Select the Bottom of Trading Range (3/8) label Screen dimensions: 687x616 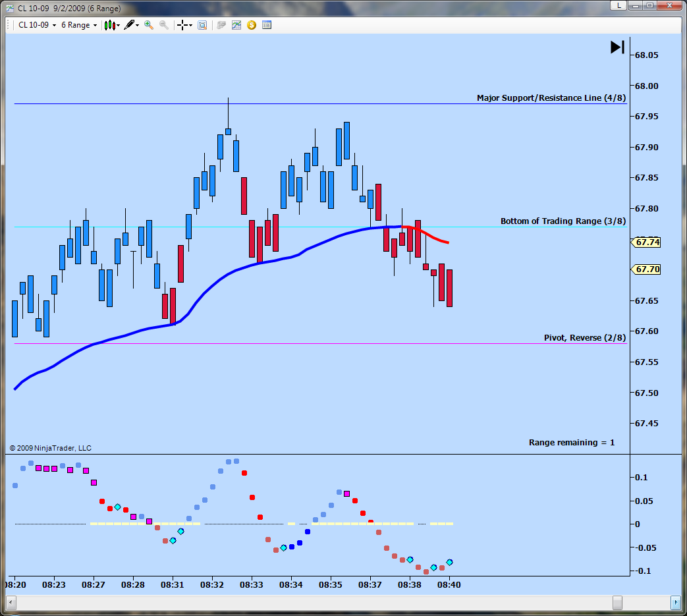coord(563,221)
